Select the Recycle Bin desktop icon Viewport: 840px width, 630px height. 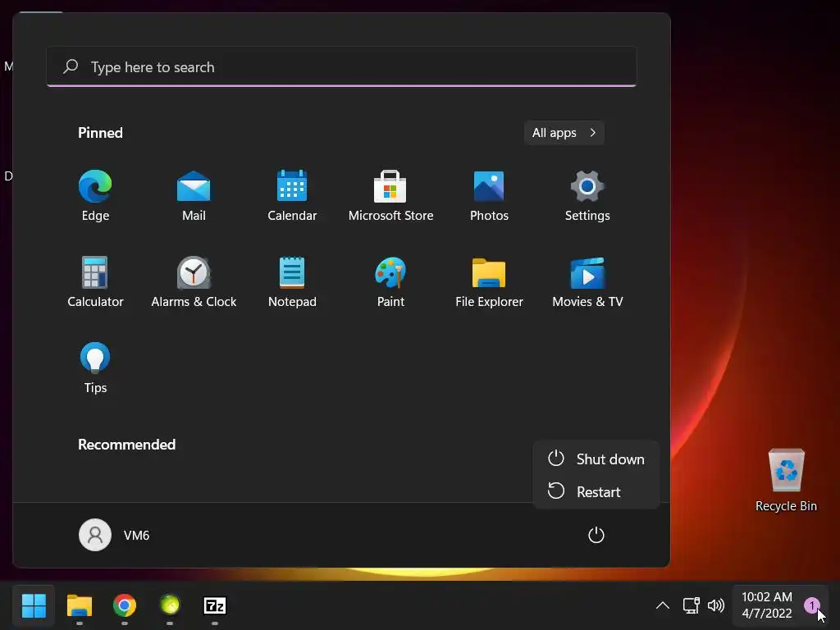tap(786, 481)
